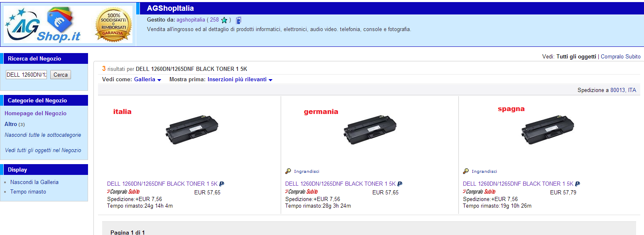Change shipping postcode 80013, ITA
644x235 pixels.
pos(623,90)
